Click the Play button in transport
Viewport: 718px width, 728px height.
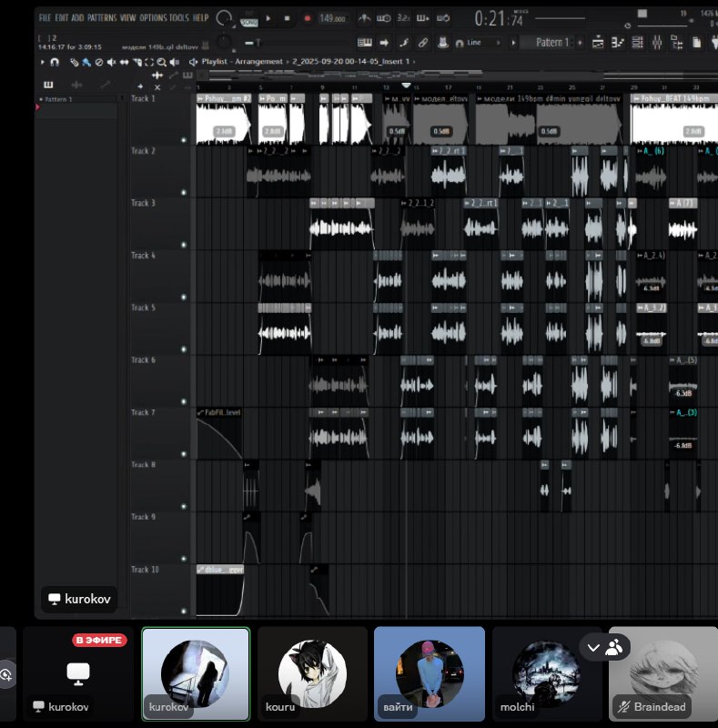(268, 18)
